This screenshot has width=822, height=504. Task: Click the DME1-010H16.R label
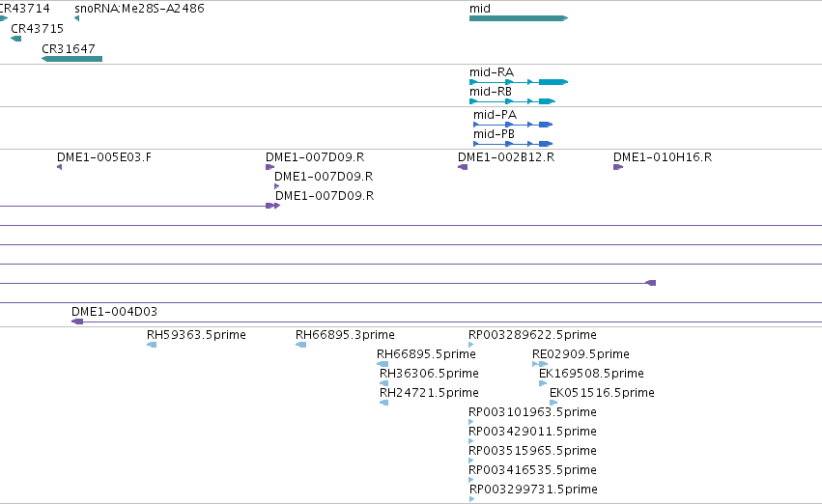point(663,157)
